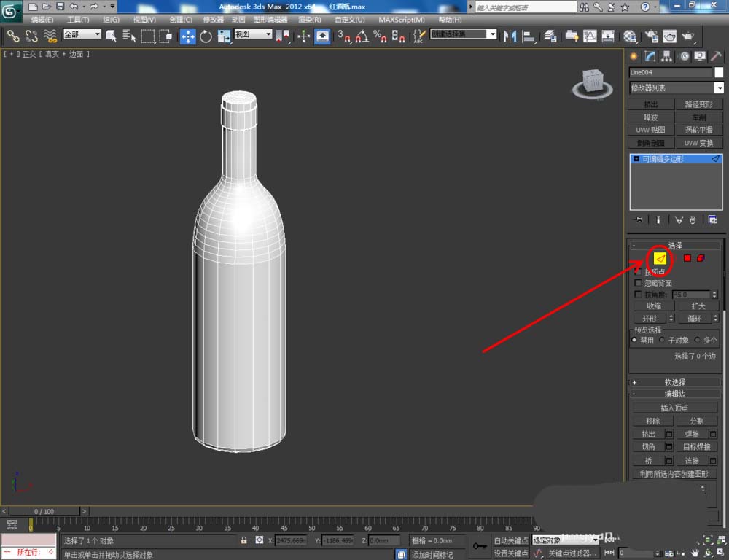Select Polygon sub-object red square icon

687,258
